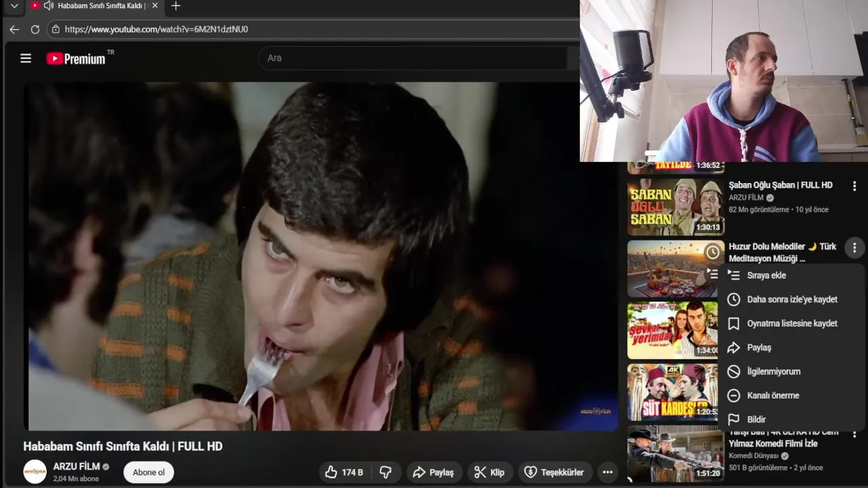Send thanks via Teşekkürler button
The image size is (868, 488).
click(x=555, y=472)
